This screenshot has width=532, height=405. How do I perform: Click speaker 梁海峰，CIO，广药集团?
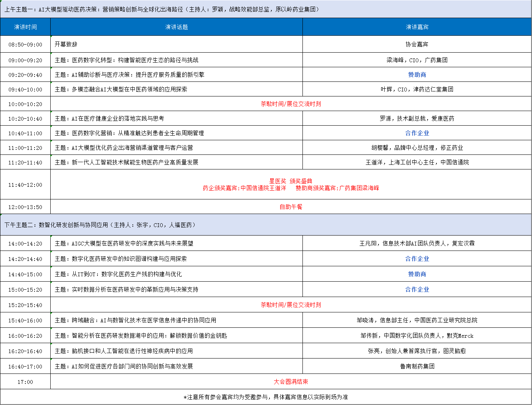pos(417,60)
